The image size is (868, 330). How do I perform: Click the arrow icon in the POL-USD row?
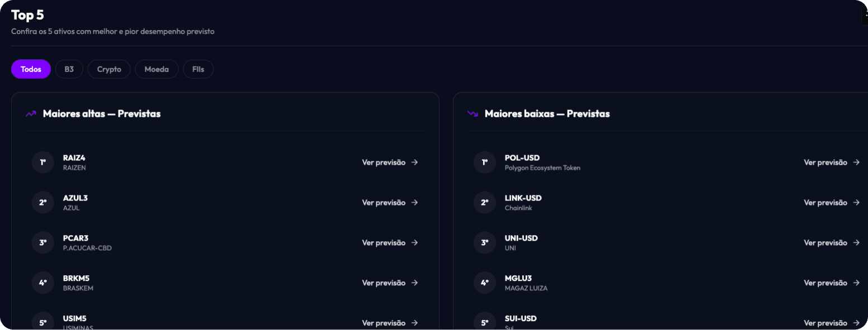856,162
